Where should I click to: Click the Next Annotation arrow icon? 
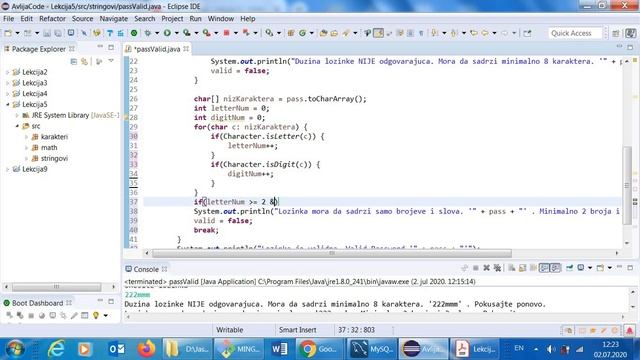[435, 33]
